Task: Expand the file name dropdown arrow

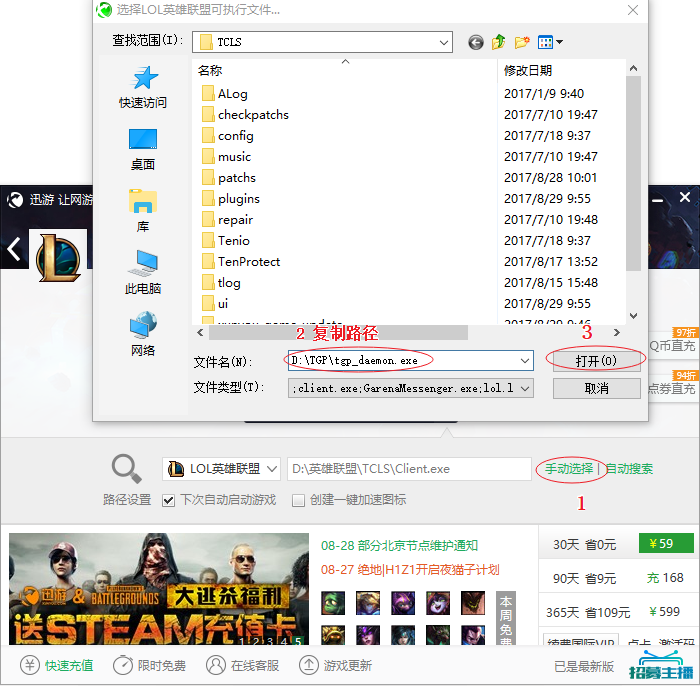Action: [525, 361]
